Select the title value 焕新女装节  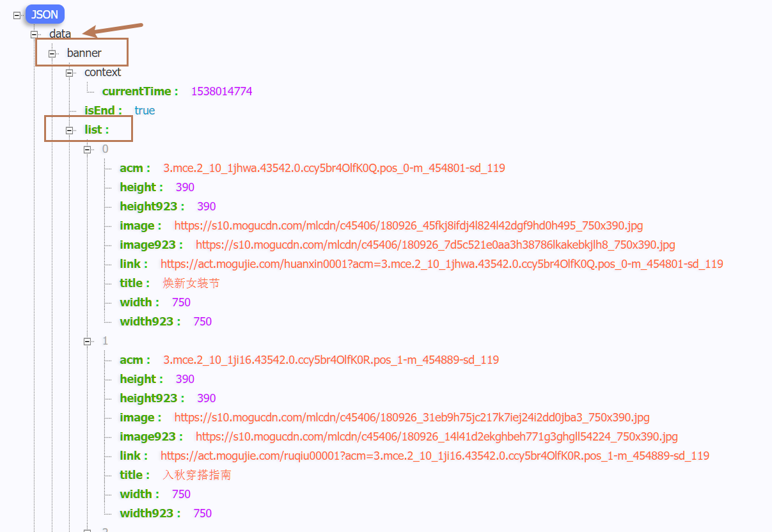click(191, 283)
